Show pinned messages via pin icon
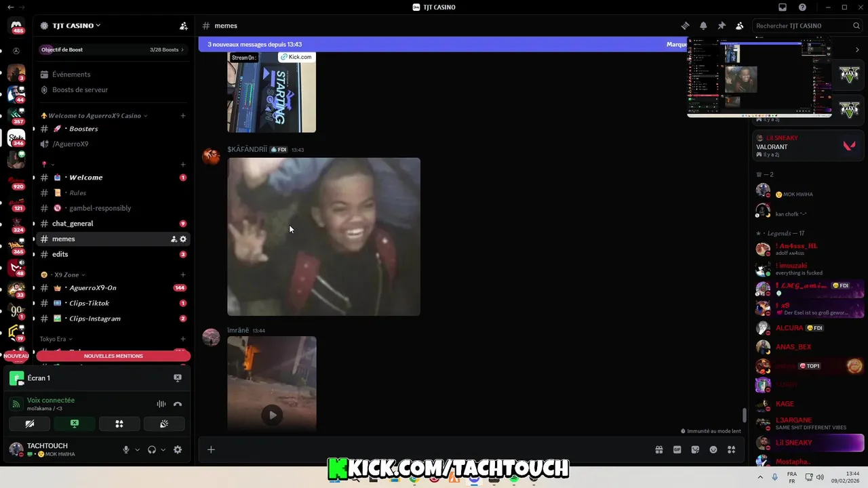The width and height of the screenshot is (868, 488). point(722,26)
